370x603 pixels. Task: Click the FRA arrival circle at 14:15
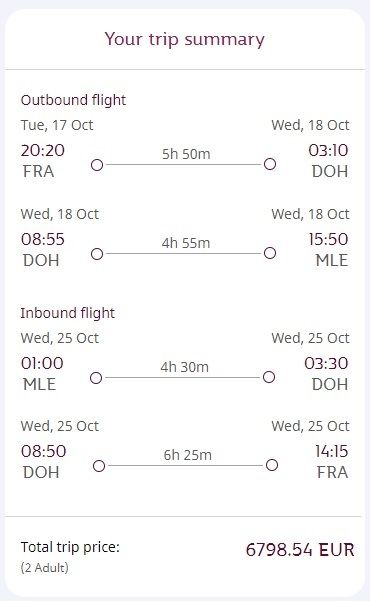point(272,465)
